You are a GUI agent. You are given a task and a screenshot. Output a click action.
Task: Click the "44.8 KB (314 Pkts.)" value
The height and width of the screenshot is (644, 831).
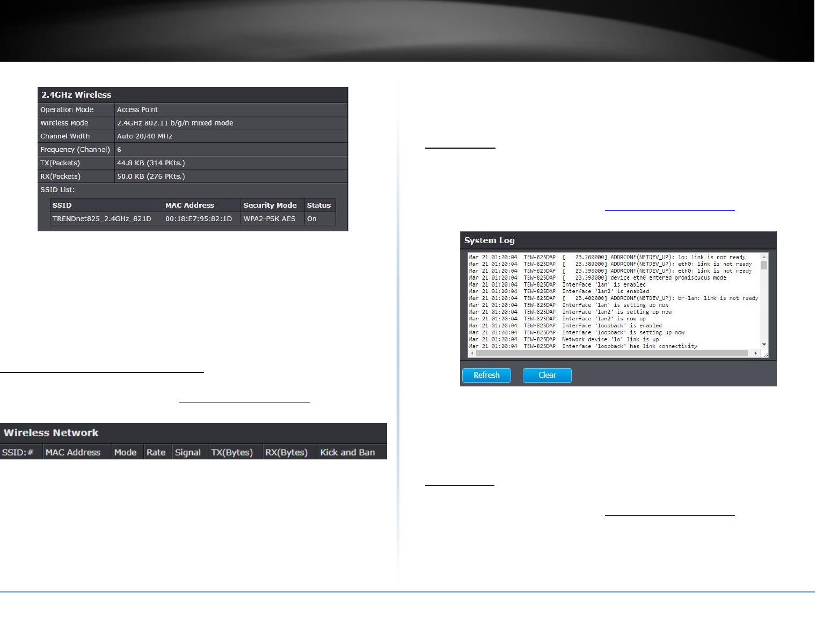pos(151,163)
